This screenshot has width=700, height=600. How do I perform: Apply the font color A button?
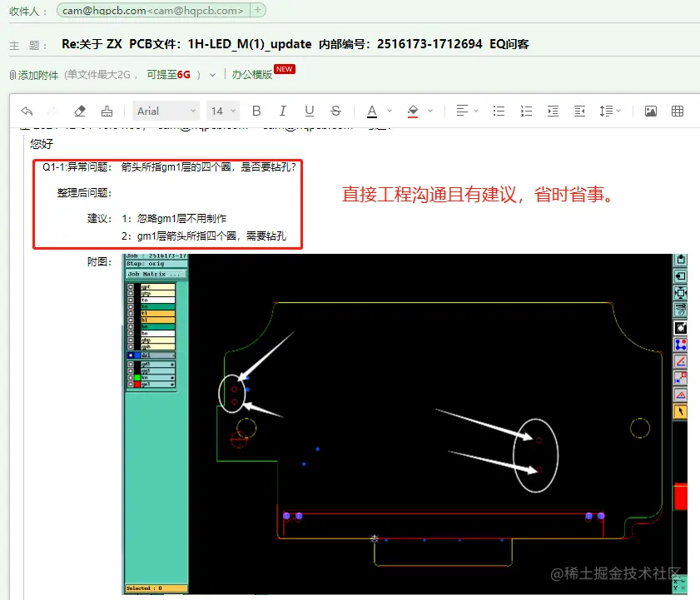372,112
